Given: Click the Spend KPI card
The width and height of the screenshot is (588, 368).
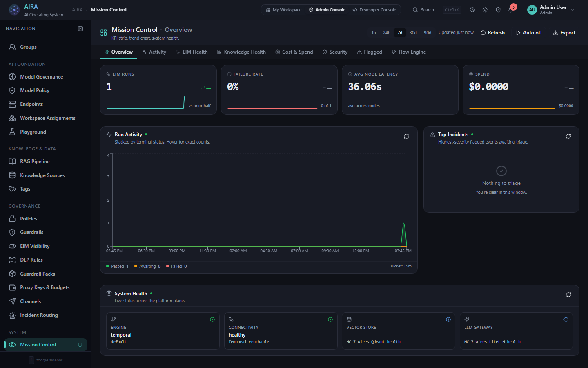Looking at the screenshot, I should click(x=521, y=90).
